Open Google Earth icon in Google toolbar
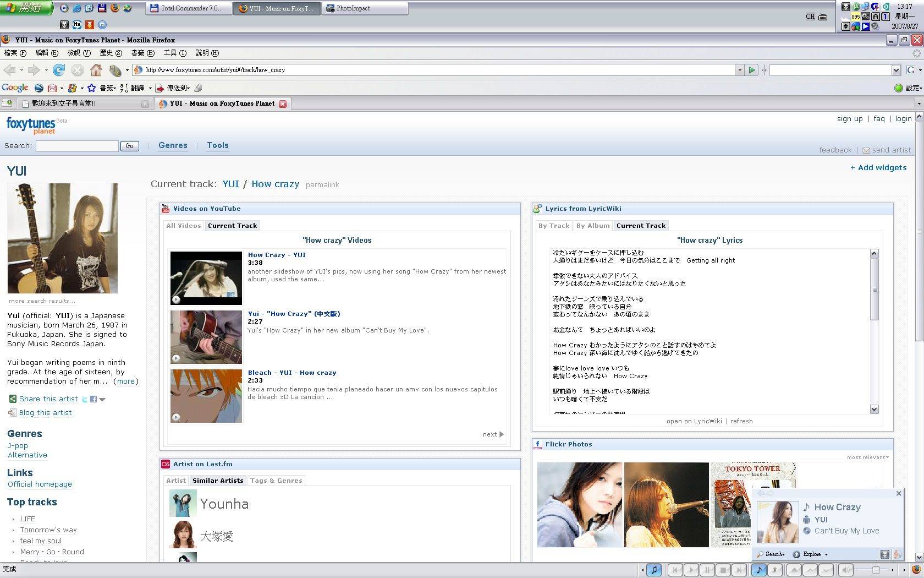The width and height of the screenshot is (924, 578). pyautogui.click(x=39, y=88)
